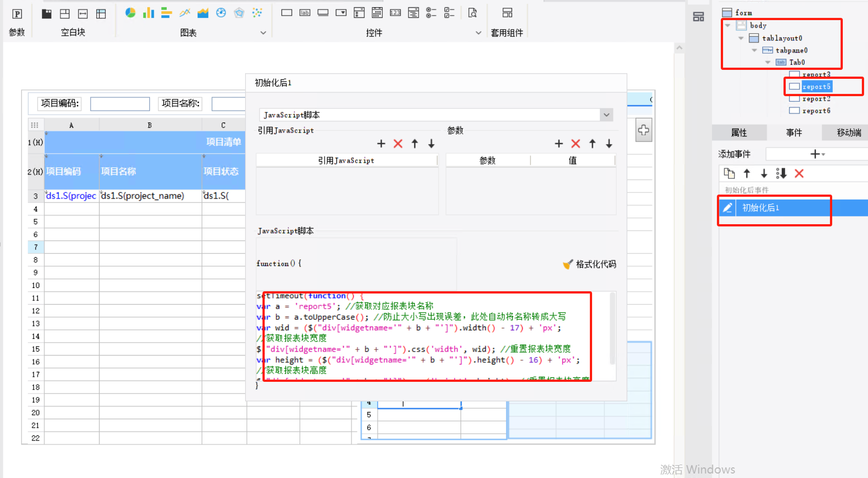Image resolution: width=868 pixels, height=478 pixels.
Task: Collapse the tabpane0 tree node
Action: coord(754,50)
